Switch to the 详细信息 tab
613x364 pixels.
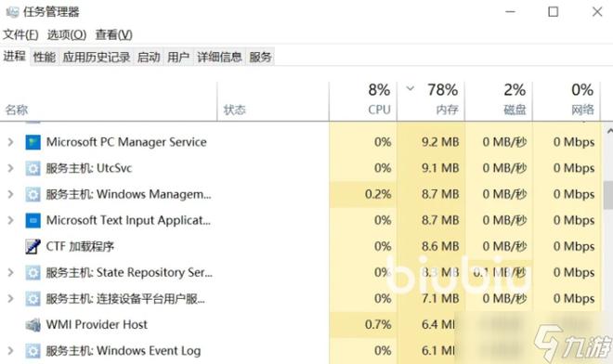click(x=219, y=57)
